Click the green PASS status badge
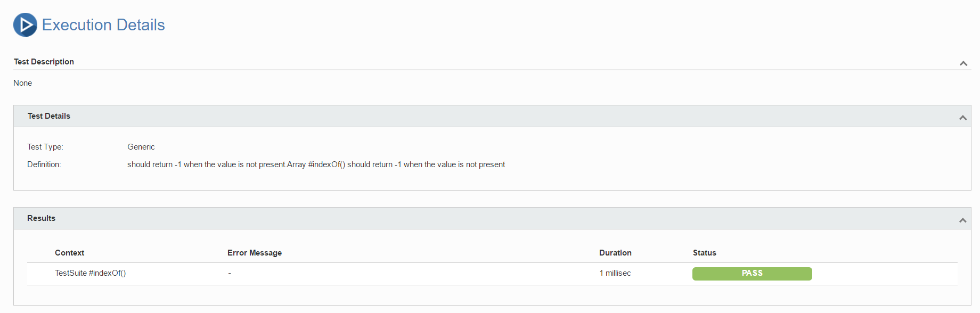Screen dimensions: 980x313 [x=752, y=274]
